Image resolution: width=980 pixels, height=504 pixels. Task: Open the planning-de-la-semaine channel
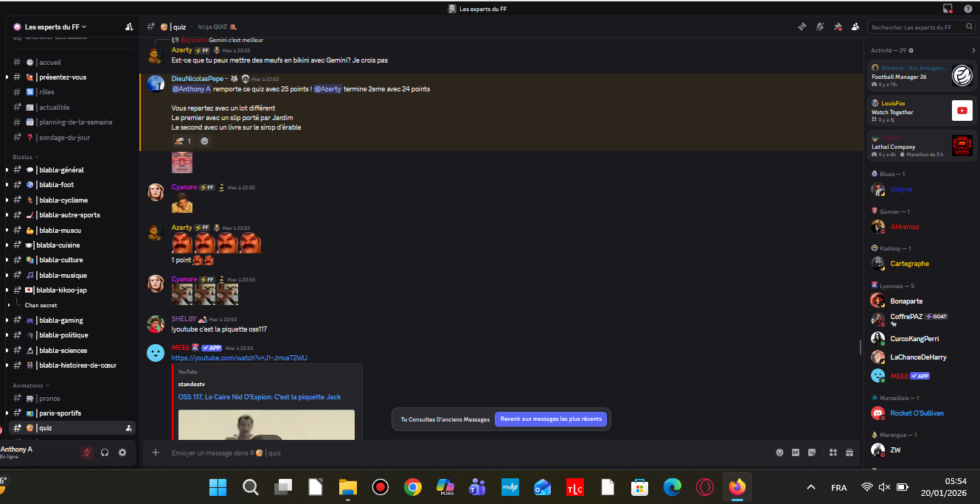click(x=72, y=122)
